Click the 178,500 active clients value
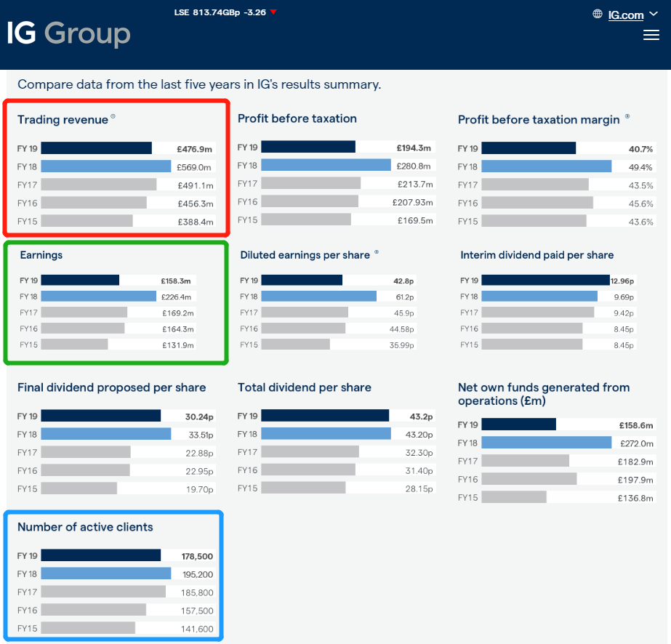Screen dimensions: 671x644 [197, 556]
